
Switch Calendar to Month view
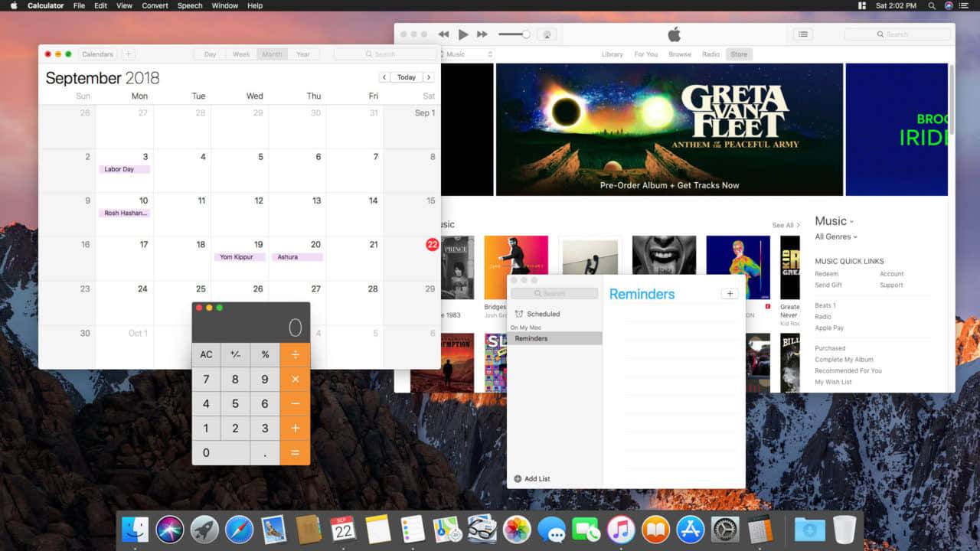point(272,54)
